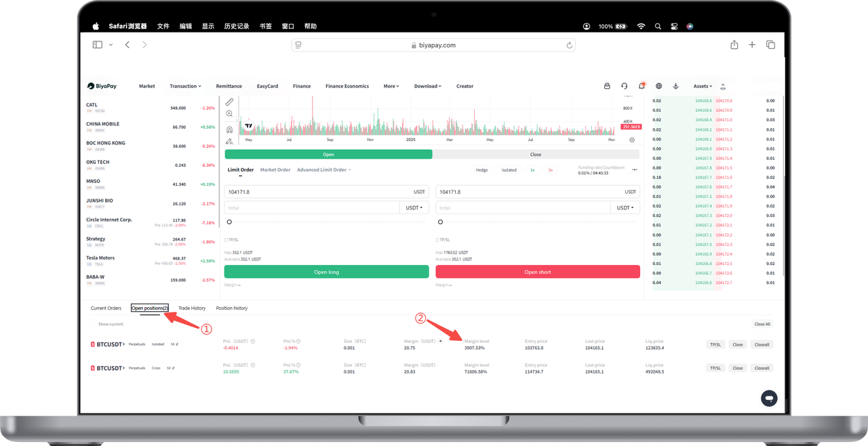This screenshot has width=868, height=446.
Task: Click the download arrow icon in header
Action: (675, 86)
